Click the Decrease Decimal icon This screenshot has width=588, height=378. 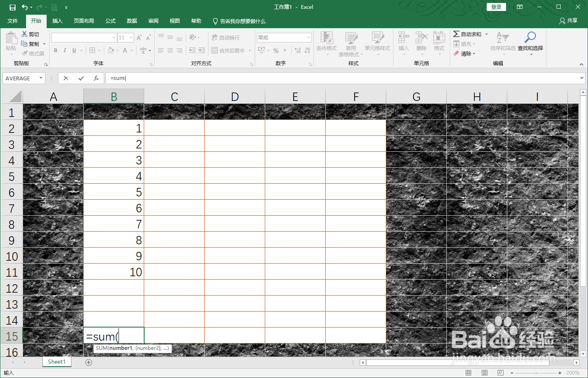307,50
